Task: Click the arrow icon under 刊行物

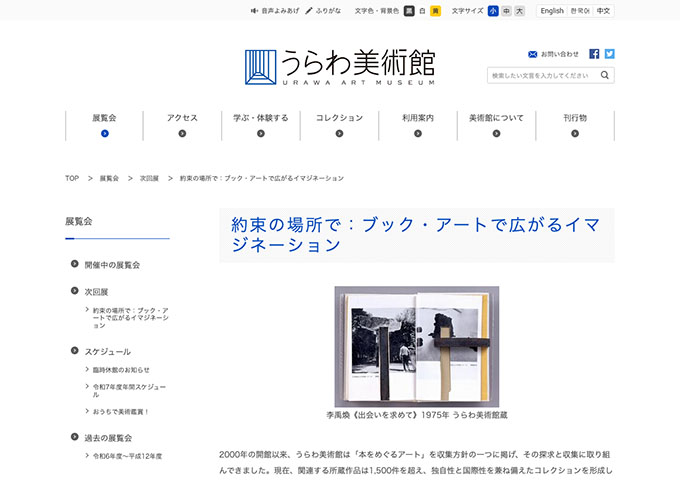Action: pos(575,134)
